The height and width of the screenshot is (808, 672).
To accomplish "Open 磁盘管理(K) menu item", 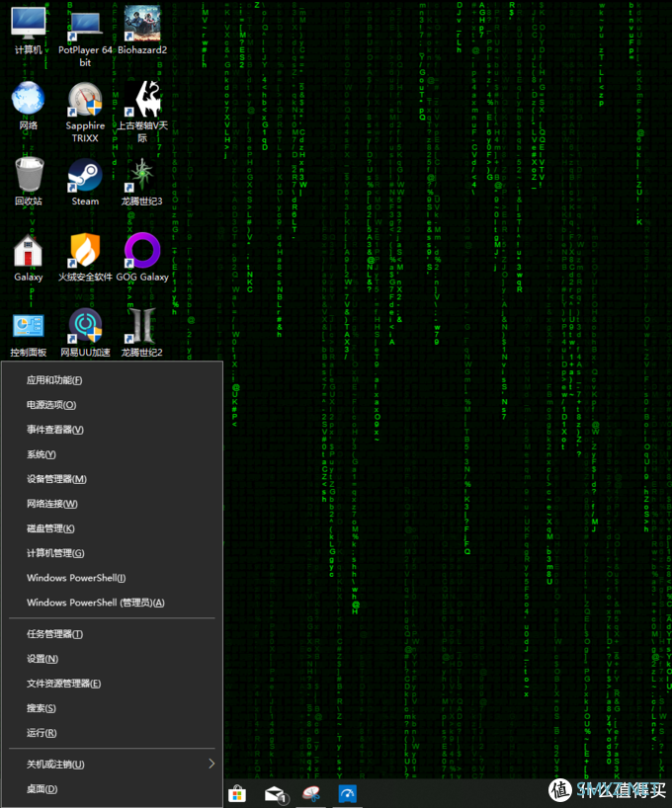I will [x=112, y=528].
